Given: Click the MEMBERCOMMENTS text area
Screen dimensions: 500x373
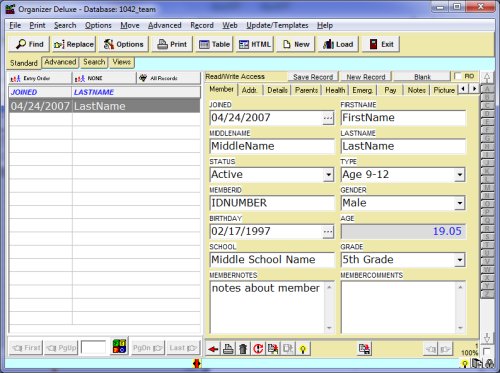Looking at the screenshot, I should tap(403, 307).
